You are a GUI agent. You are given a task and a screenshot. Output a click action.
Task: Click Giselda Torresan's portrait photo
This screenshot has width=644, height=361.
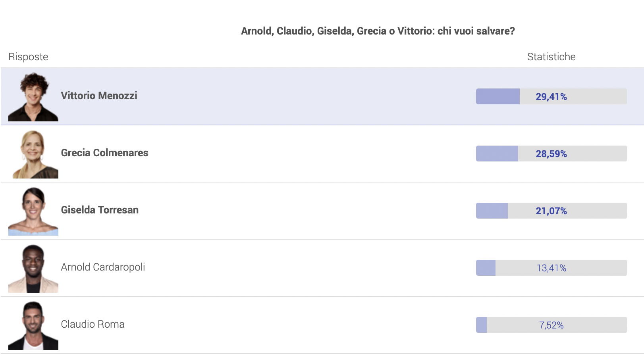click(x=33, y=211)
